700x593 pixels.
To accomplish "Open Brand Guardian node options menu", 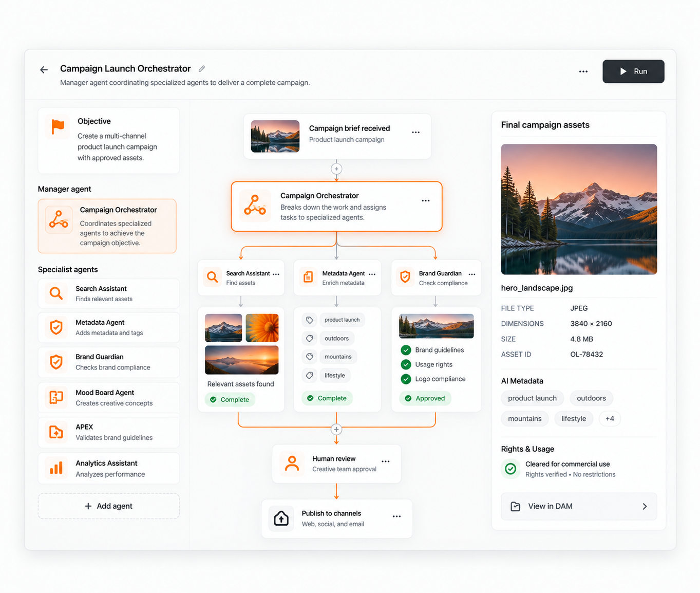I will pyautogui.click(x=472, y=274).
